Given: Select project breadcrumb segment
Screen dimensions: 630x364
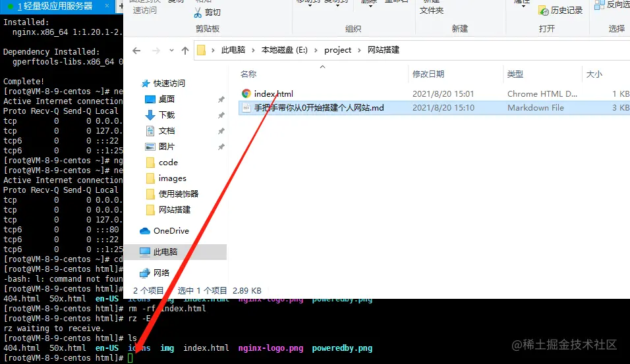Looking at the screenshot, I should click(337, 50).
